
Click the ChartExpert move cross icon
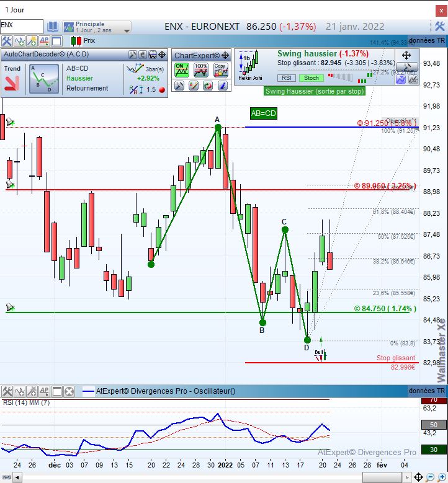pyautogui.click(x=225, y=55)
